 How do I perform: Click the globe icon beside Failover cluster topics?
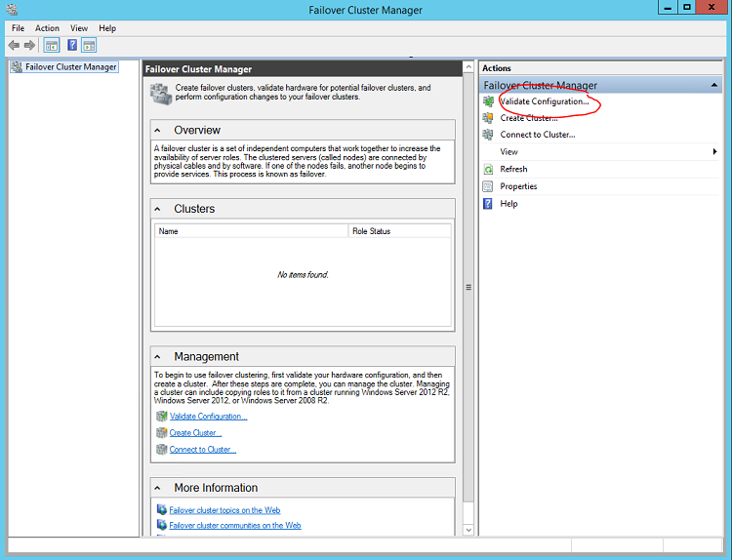161,509
